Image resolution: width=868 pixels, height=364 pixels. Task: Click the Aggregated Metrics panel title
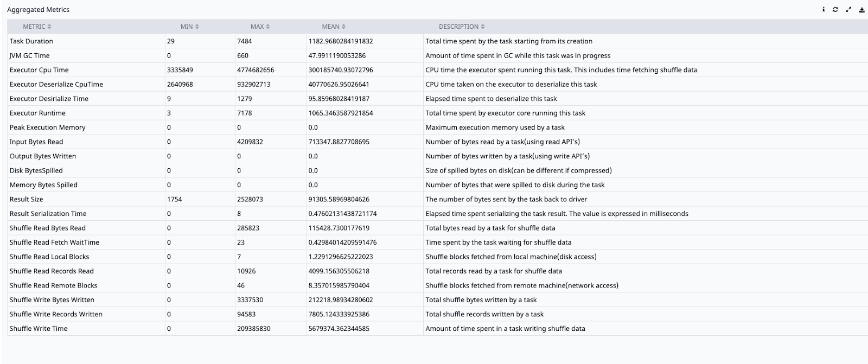pyautogui.click(x=38, y=10)
